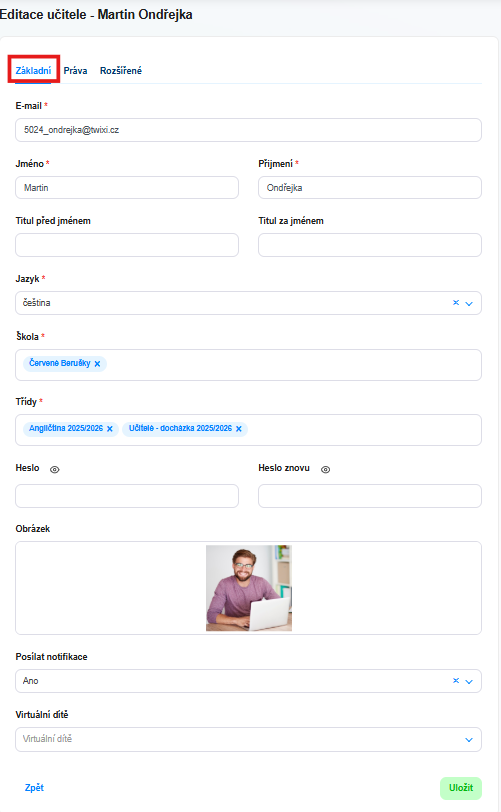
Task: Save changes with the Uložit button
Action: [461, 788]
